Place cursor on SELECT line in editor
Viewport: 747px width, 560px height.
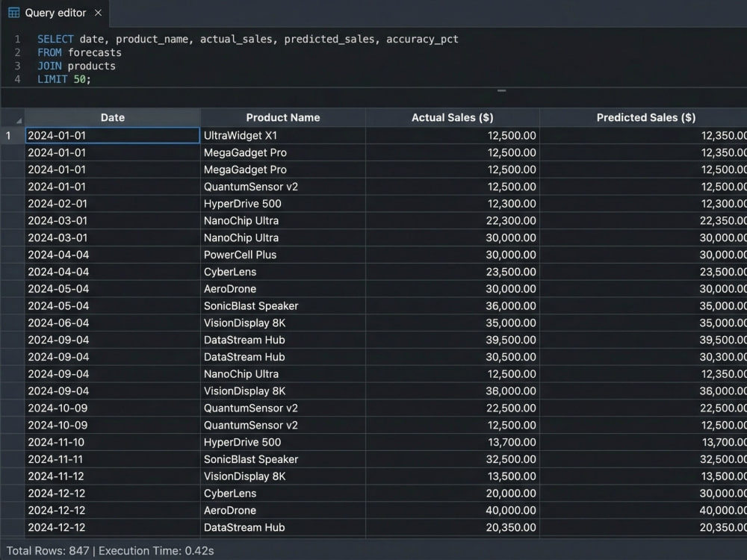tap(248, 39)
